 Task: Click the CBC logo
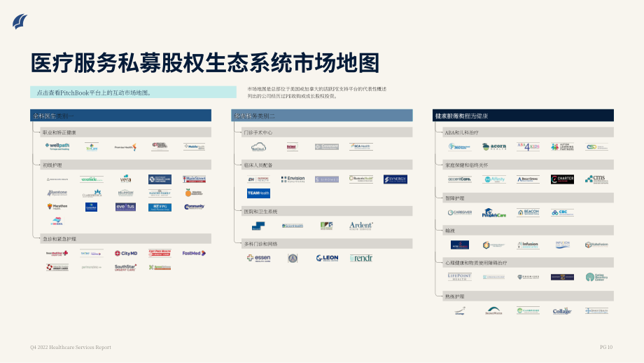point(562,212)
